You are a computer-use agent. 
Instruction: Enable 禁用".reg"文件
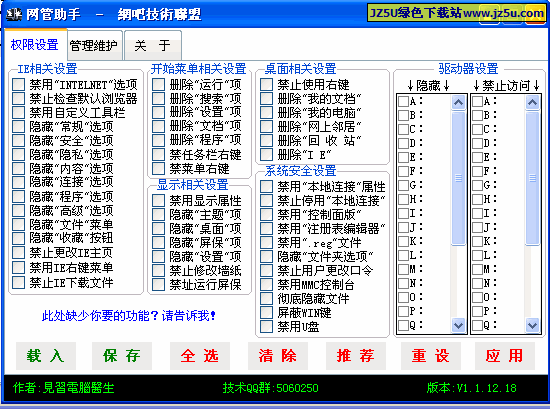point(267,242)
